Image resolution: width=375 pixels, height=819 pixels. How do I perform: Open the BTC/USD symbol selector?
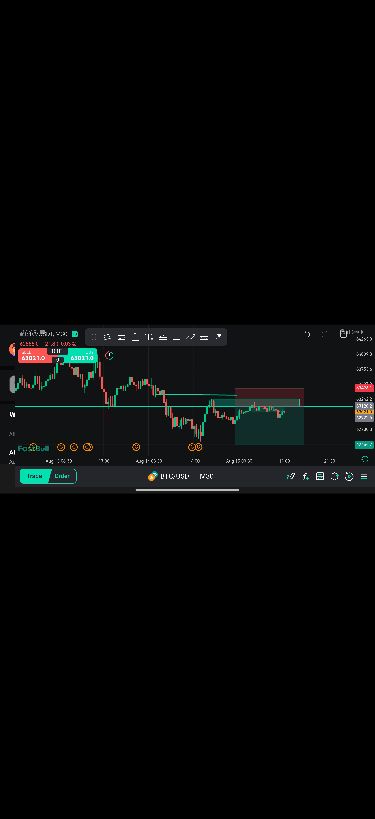pyautogui.click(x=168, y=476)
